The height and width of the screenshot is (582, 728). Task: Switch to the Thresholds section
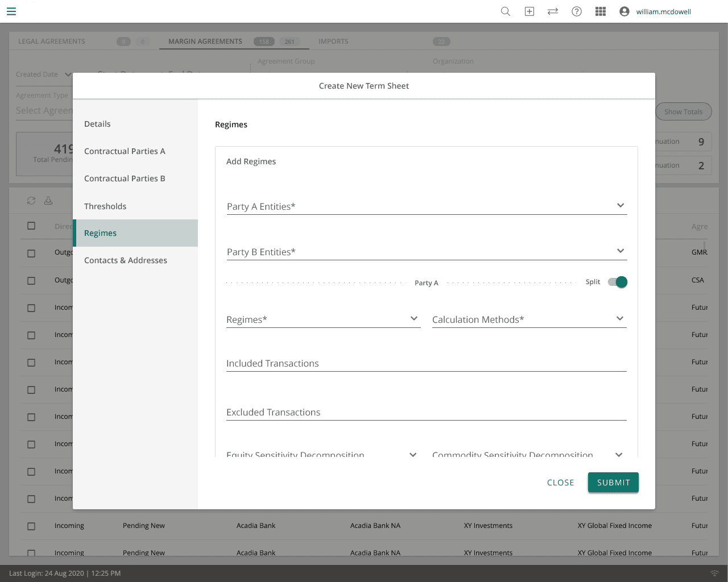click(x=105, y=206)
